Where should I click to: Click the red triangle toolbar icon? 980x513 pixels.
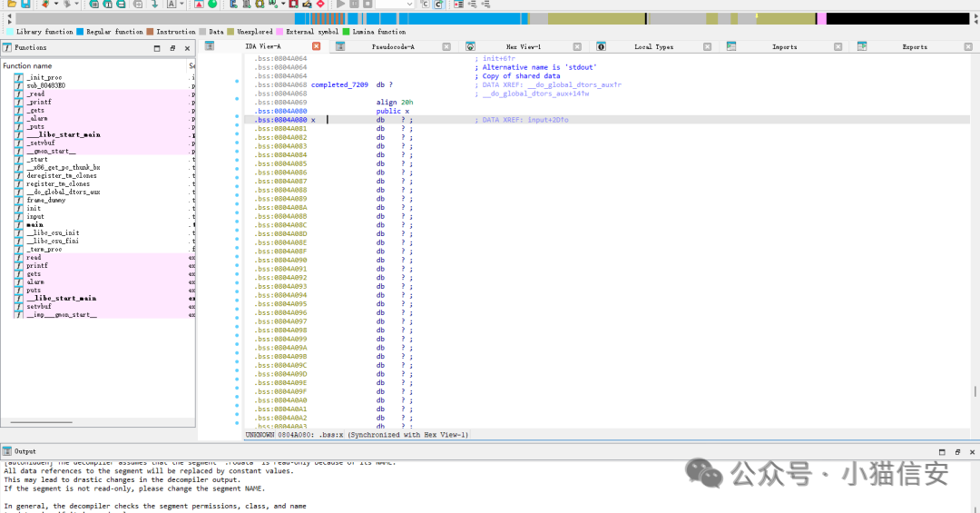click(199, 4)
